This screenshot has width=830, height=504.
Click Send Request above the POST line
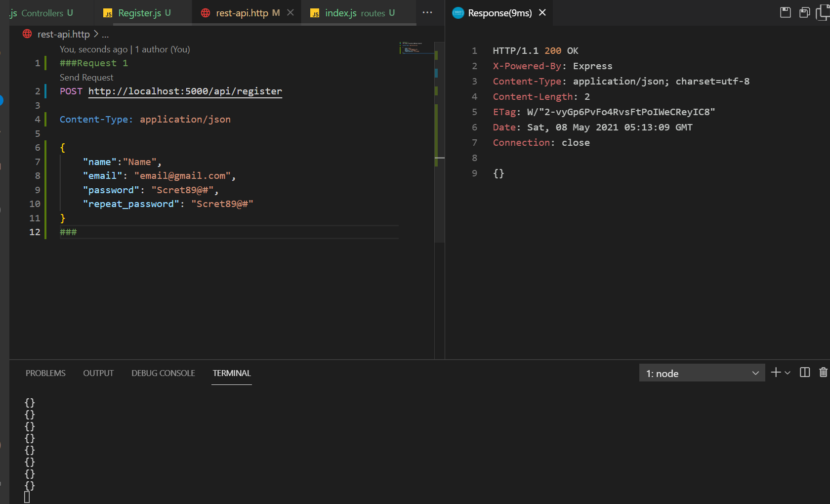click(86, 78)
